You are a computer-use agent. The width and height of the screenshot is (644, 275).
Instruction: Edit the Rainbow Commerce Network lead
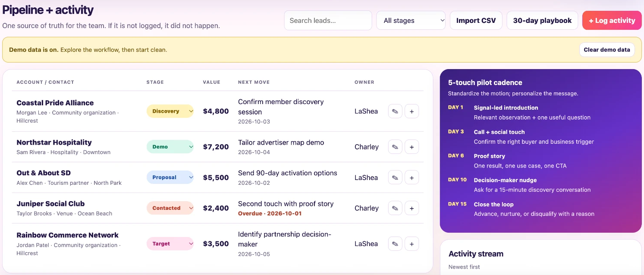click(395, 244)
